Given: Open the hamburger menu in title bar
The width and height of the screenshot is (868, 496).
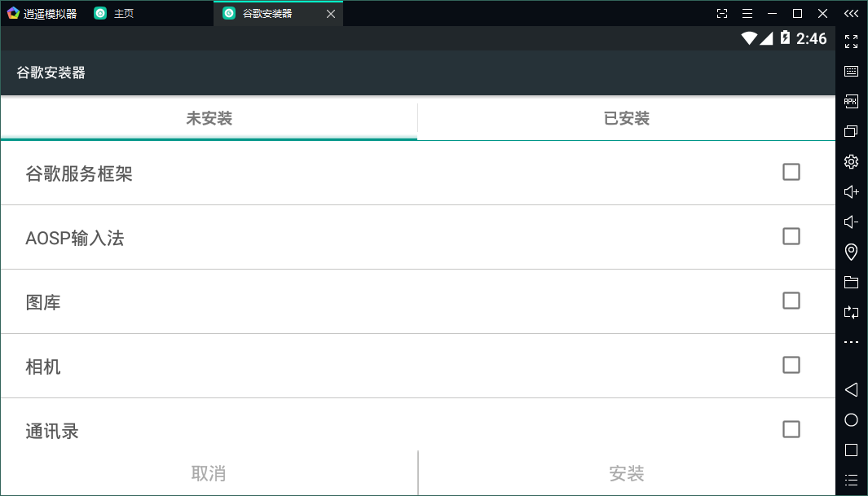Looking at the screenshot, I should [747, 13].
